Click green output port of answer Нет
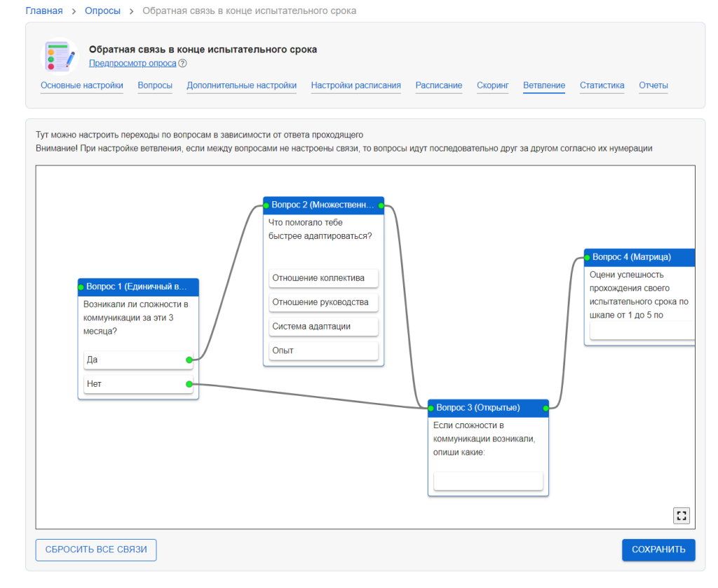Viewport: 718px width, 588px height. point(189,384)
